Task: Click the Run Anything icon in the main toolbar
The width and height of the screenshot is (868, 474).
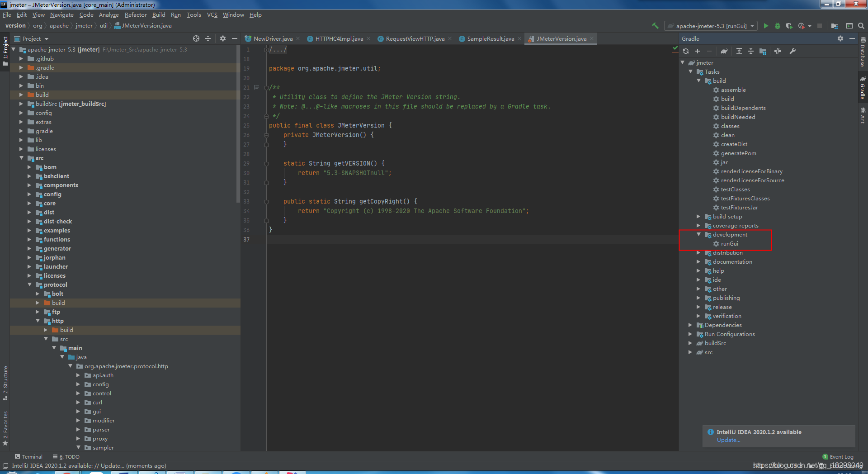Action: 849,26
